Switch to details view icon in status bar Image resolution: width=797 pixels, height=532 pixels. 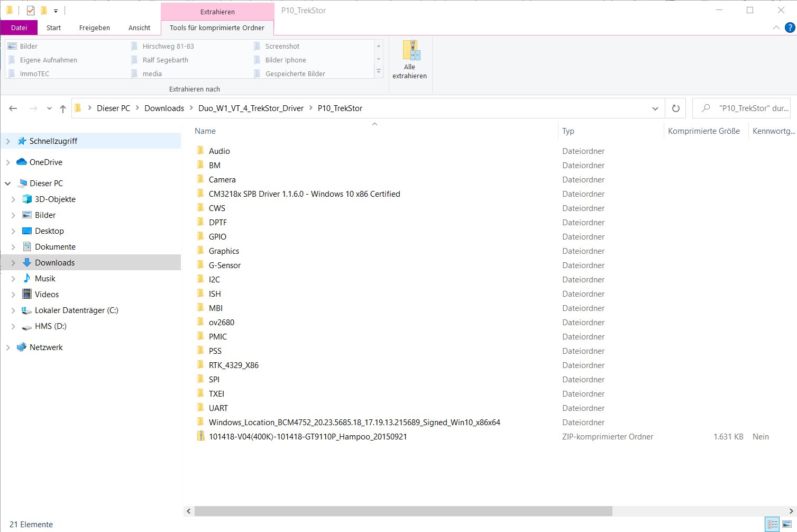click(x=773, y=525)
